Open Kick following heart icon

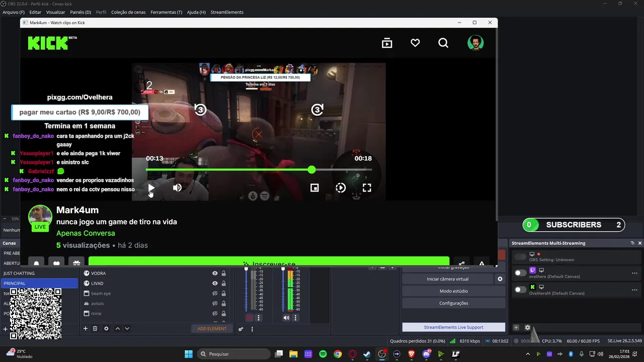pyautogui.click(x=415, y=43)
